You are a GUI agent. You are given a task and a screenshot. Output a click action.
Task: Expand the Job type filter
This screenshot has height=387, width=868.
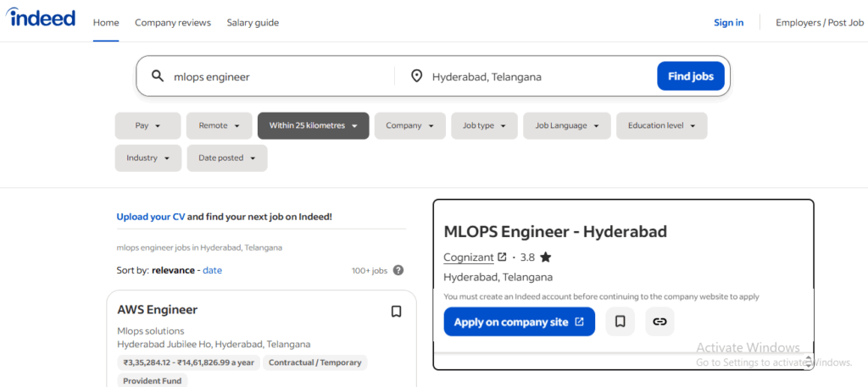(x=484, y=125)
